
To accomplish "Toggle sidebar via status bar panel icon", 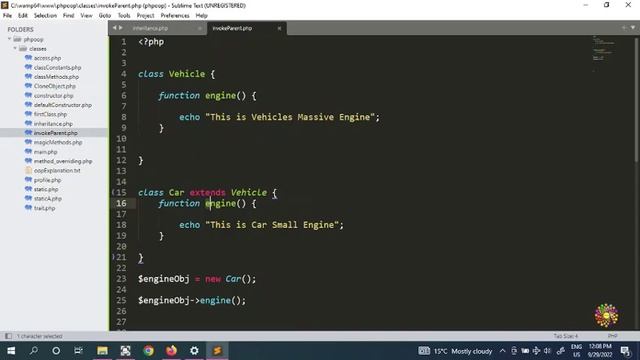I will coord(8,336).
